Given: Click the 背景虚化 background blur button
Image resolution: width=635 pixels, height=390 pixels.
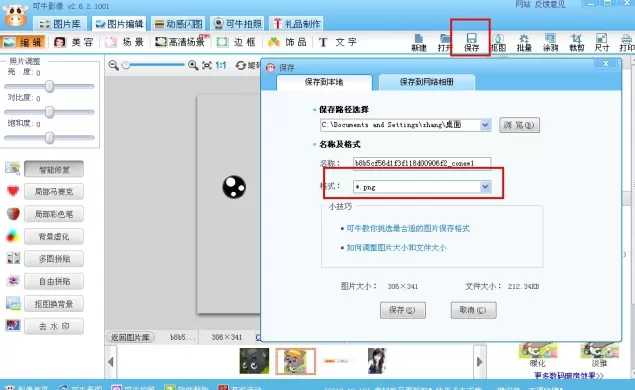Looking at the screenshot, I should coord(54,237).
